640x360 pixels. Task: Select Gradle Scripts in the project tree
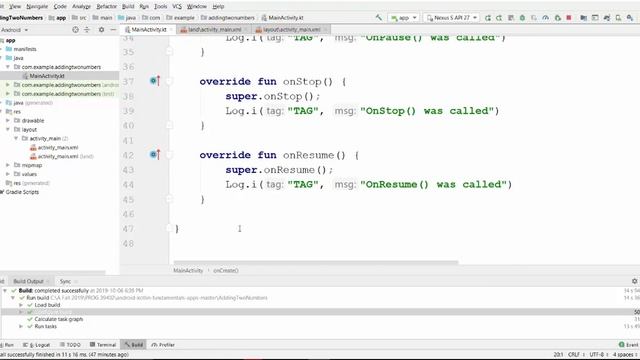[x=22, y=192]
